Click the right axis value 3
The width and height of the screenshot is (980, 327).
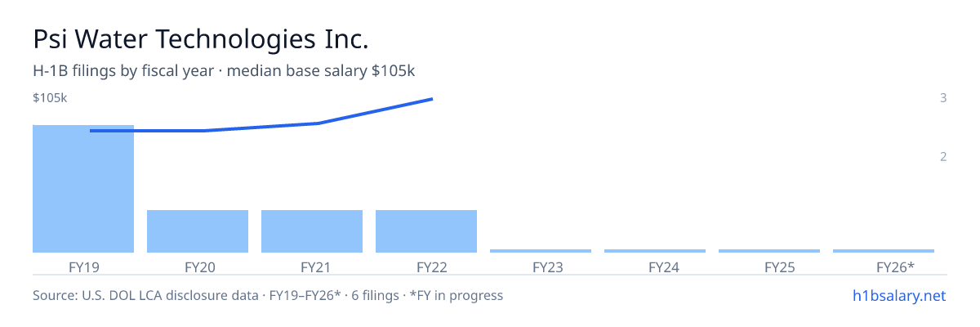click(x=943, y=98)
